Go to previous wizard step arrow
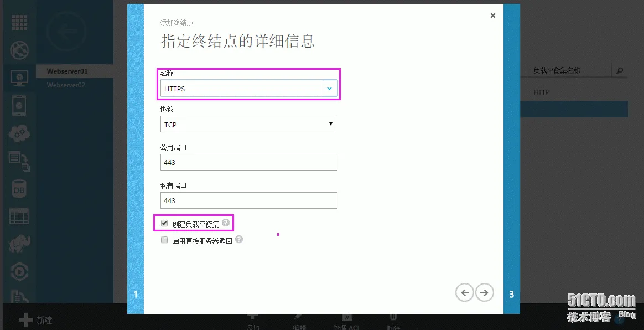Screen dimensions: 644x330 tap(465, 292)
